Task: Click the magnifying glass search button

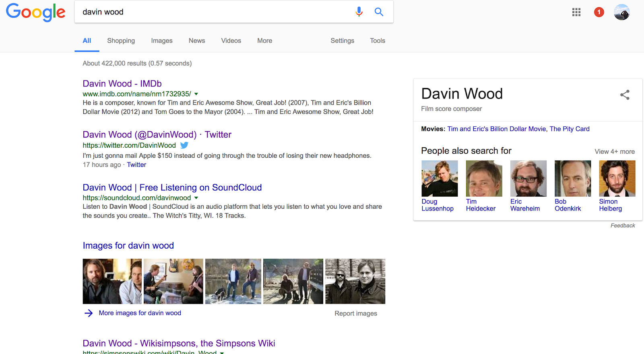Action: 379,12
